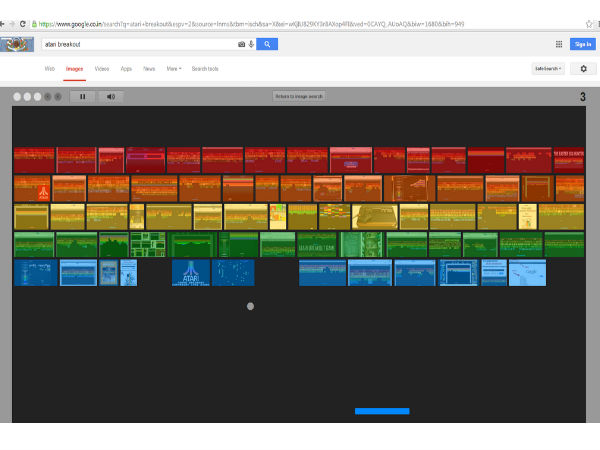Open Search tools options

(205, 69)
